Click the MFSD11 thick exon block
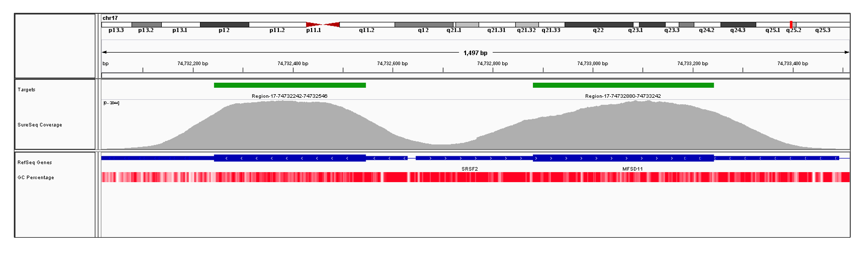Viewport: 868px width, 256px height. click(x=623, y=158)
